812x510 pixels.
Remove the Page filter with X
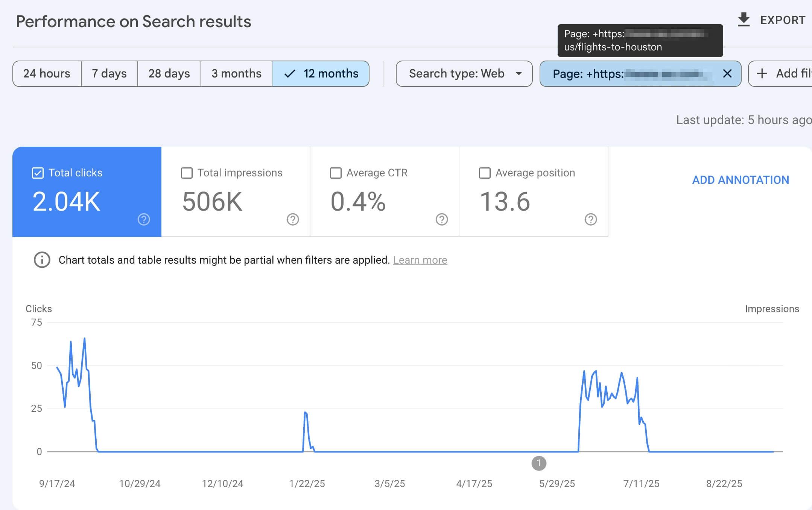pyautogui.click(x=727, y=74)
